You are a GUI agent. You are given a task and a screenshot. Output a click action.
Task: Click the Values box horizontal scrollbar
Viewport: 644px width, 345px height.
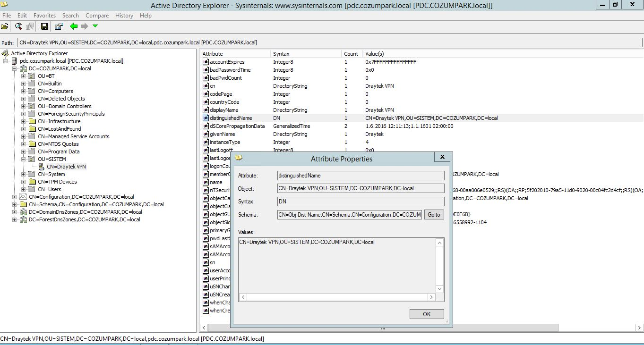337,297
